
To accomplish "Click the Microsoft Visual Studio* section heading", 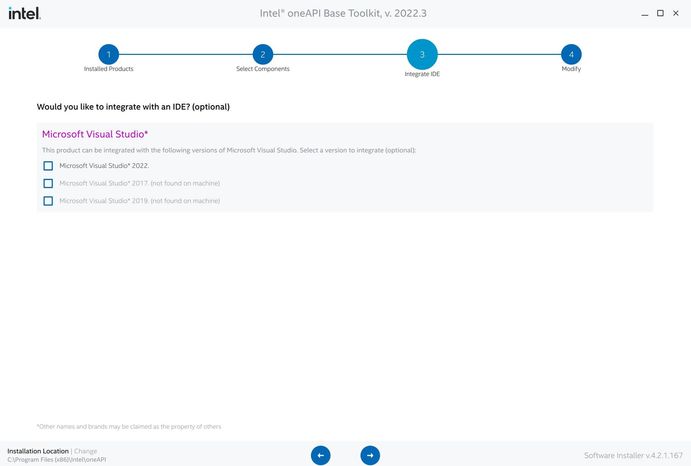I will (x=95, y=134).
